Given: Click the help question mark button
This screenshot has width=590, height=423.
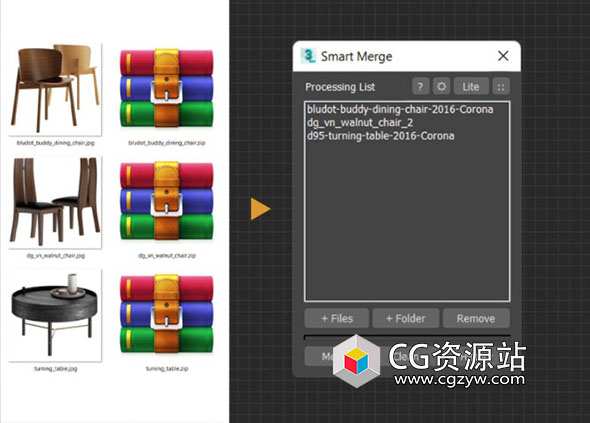Looking at the screenshot, I should tap(420, 87).
